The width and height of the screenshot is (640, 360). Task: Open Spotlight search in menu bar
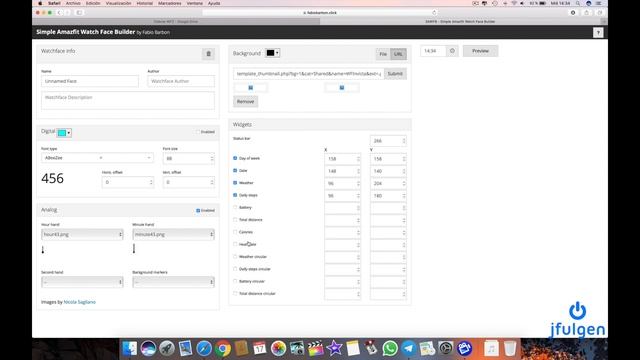[578, 3]
